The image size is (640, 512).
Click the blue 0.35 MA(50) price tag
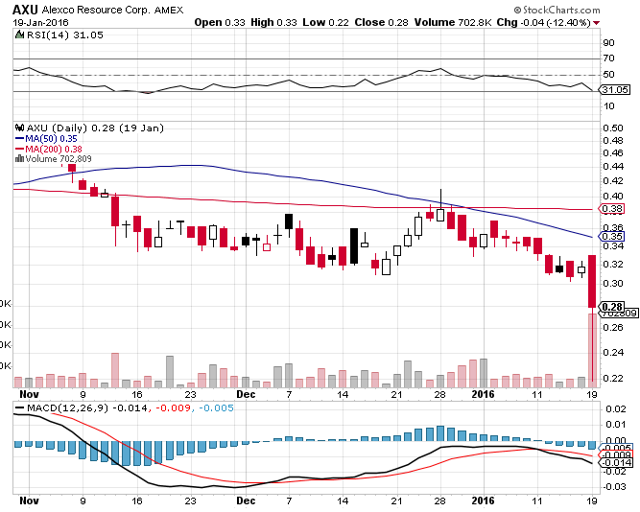tap(612, 236)
